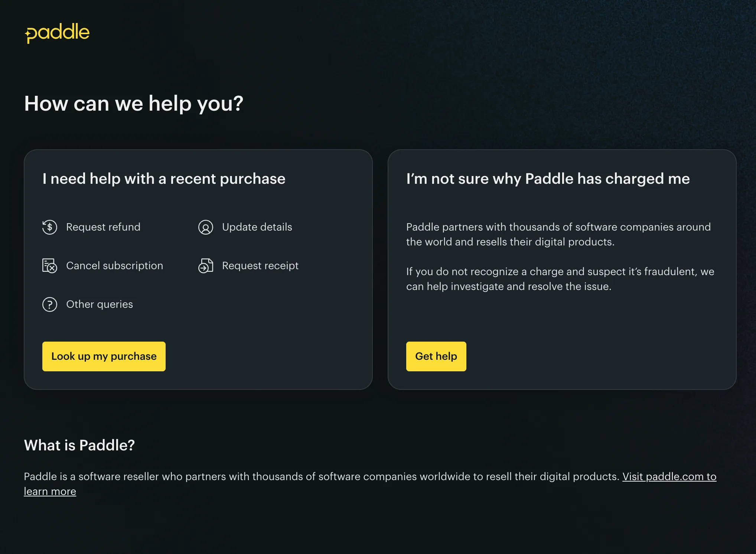Select the Update details text label

[x=257, y=227]
